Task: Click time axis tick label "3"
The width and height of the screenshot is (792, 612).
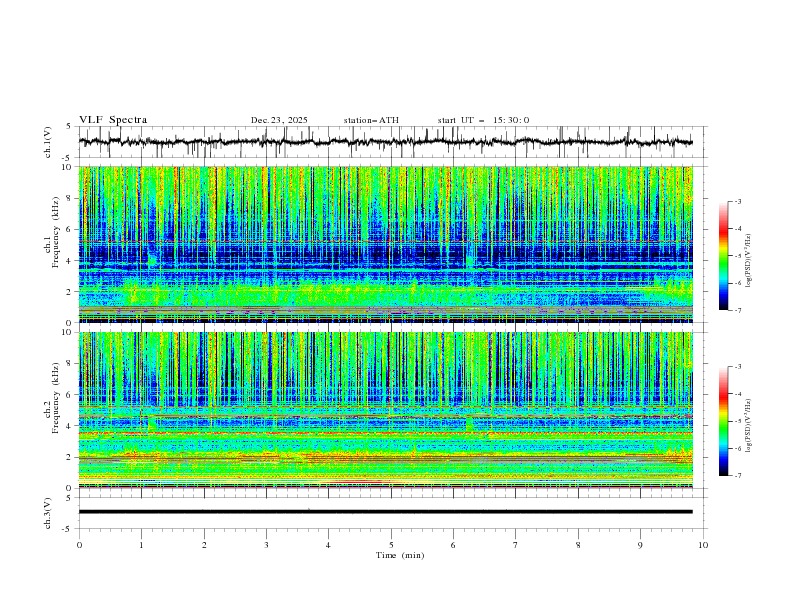Action: 266,545
